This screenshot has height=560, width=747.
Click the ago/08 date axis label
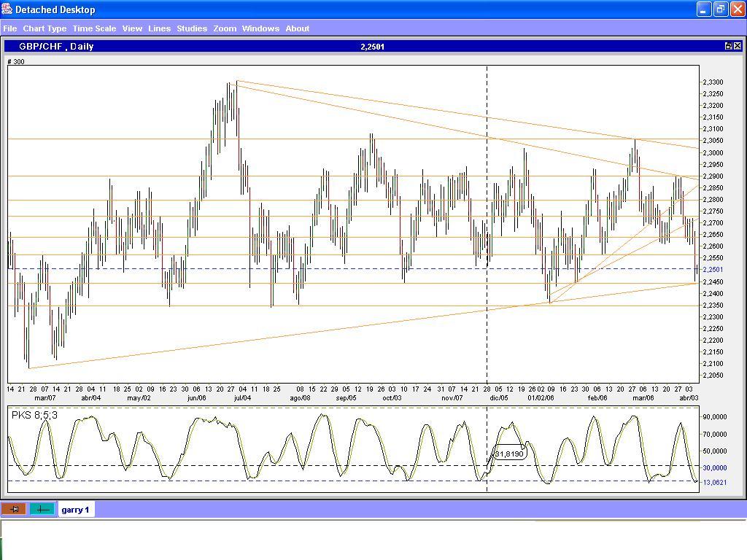[300, 397]
